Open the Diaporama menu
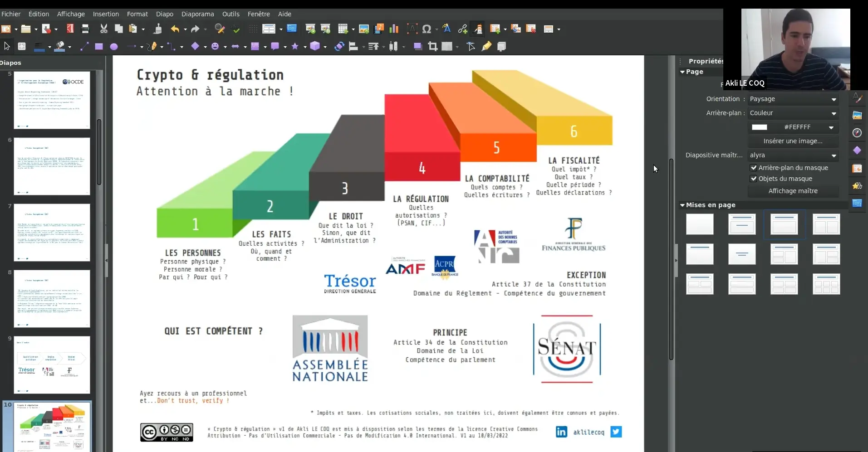Image resolution: width=868 pixels, height=452 pixels. coord(197,14)
